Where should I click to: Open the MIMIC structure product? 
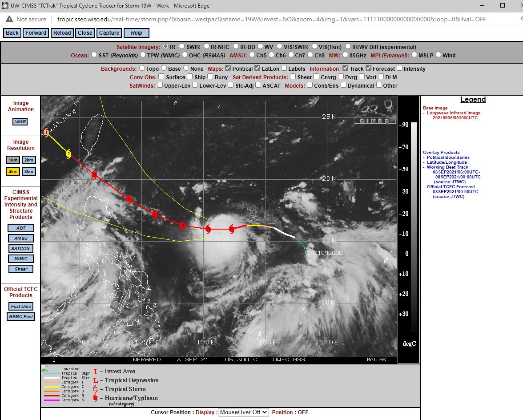[x=20, y=258]
